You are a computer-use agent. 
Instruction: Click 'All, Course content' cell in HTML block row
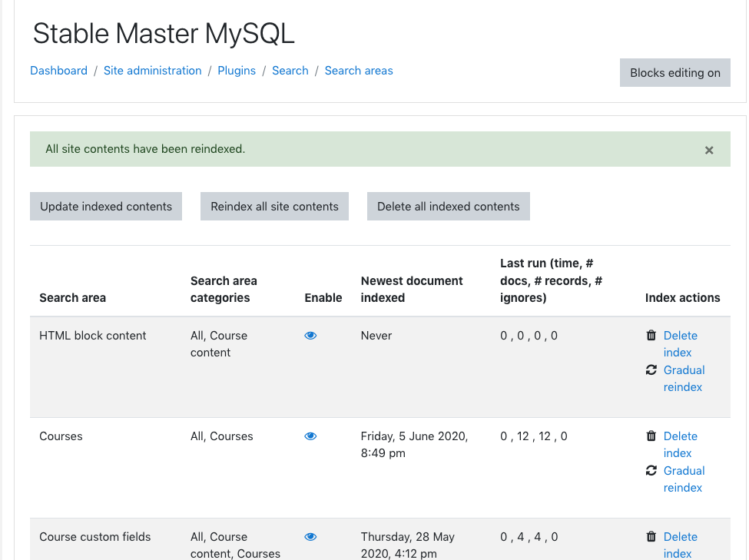219,344
